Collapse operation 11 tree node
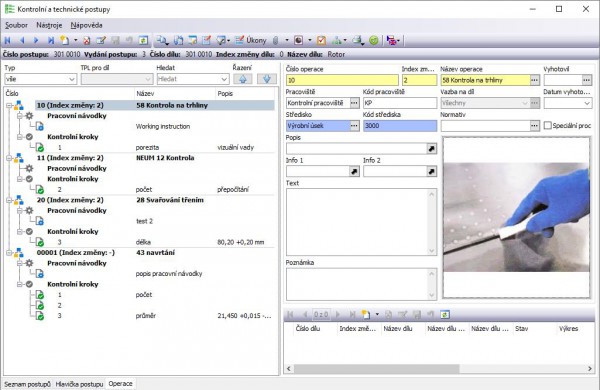This screenshot has height=390, width=600. (x=9, y=158)
